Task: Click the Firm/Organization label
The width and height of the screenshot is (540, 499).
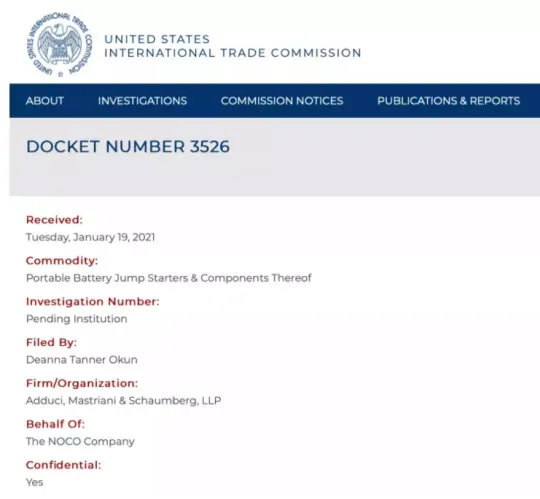Action: pos(82,383)
